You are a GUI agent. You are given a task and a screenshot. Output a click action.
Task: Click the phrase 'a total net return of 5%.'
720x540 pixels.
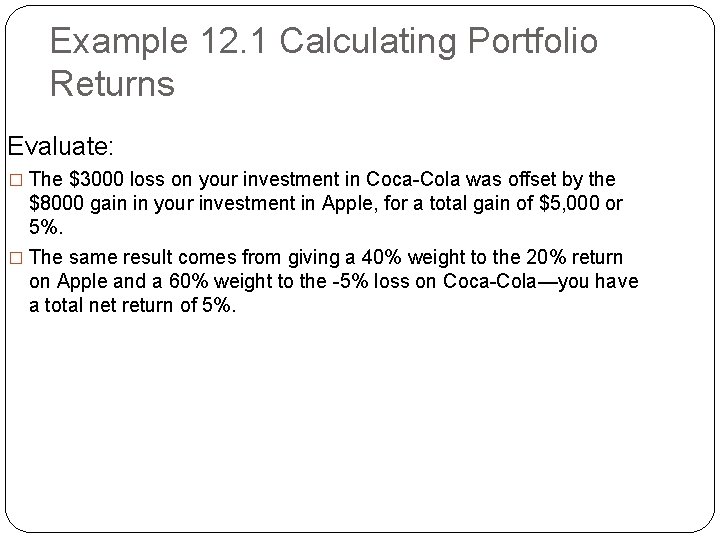click(x=133, y=305)
